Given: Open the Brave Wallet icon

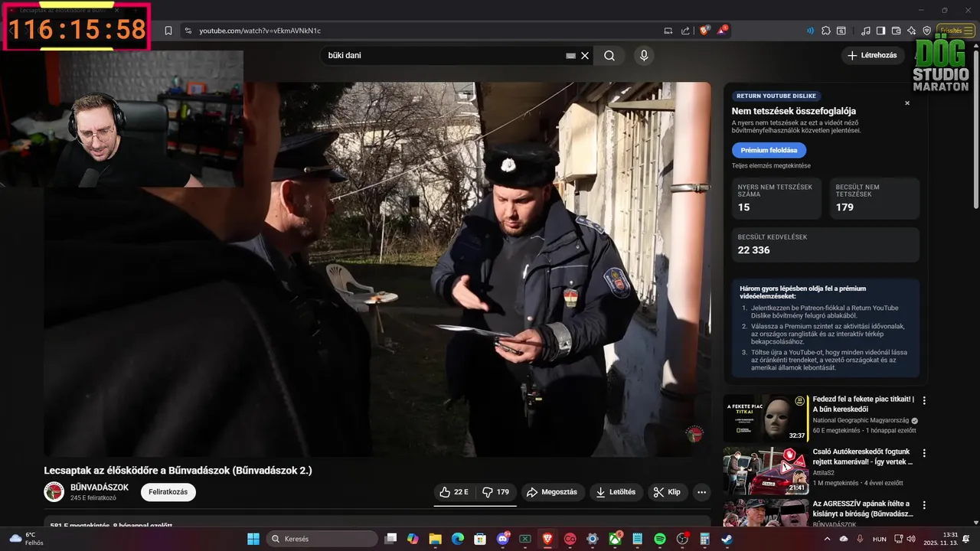Looking at the screenshot, I should 897,31.
